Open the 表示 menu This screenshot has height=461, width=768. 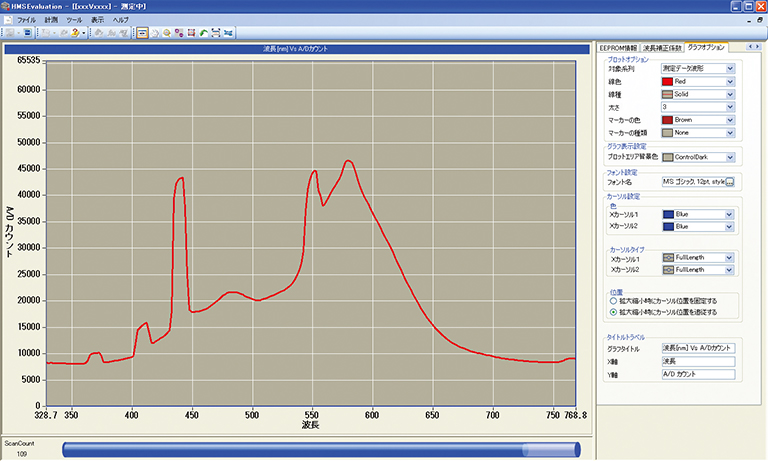pos(97,20)
